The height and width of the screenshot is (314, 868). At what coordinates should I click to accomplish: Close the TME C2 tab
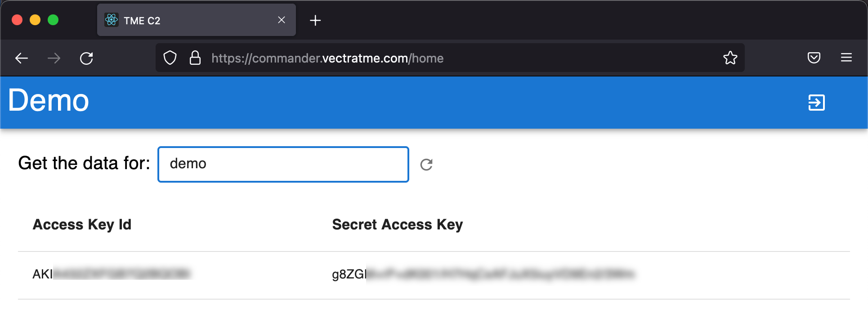coord(282,20)
